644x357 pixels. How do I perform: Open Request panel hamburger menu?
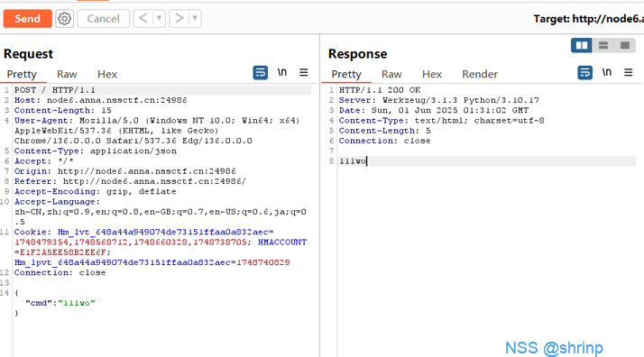304,73
